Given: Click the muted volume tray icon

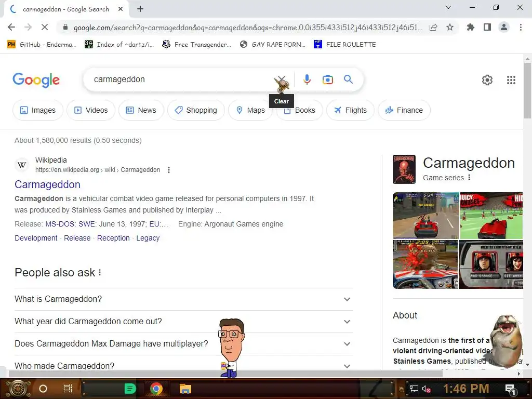Looking at the screenshot, I should click(x=426, y=389).
